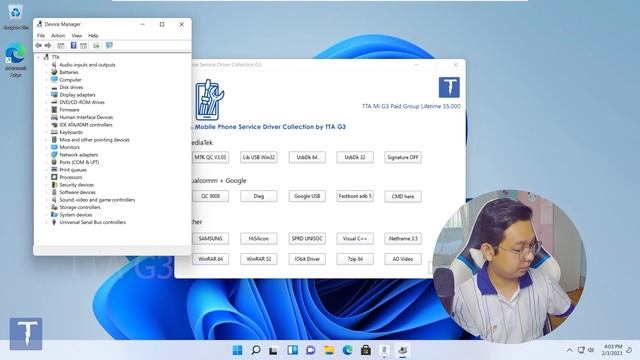
Task: Select Sound, video and game controllers
Action: 97,200
